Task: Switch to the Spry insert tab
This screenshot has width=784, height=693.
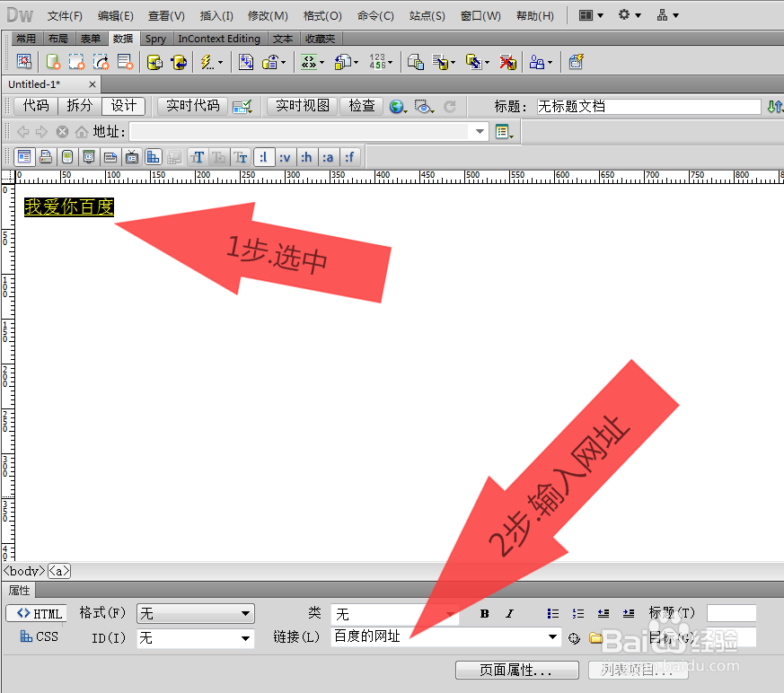Action: 155,39
